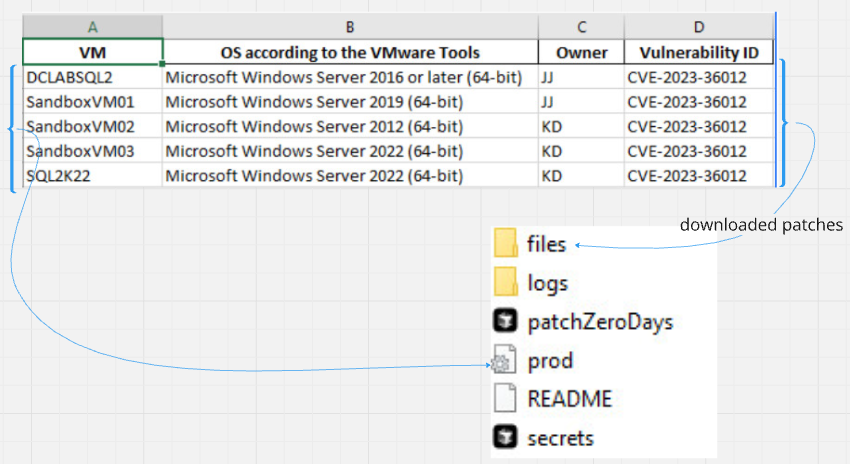Screen dimensions: 850x464
Task: Click the files folder icon
Action: click(506, 244)
